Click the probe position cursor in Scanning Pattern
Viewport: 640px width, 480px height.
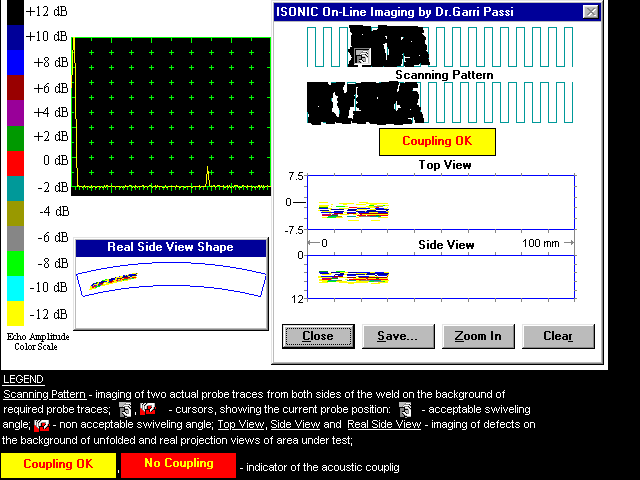[362, 57]
